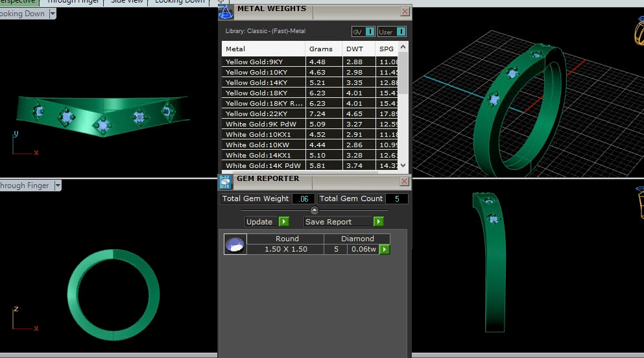Click the Gem Reporter panel icon

pos(225,182)
